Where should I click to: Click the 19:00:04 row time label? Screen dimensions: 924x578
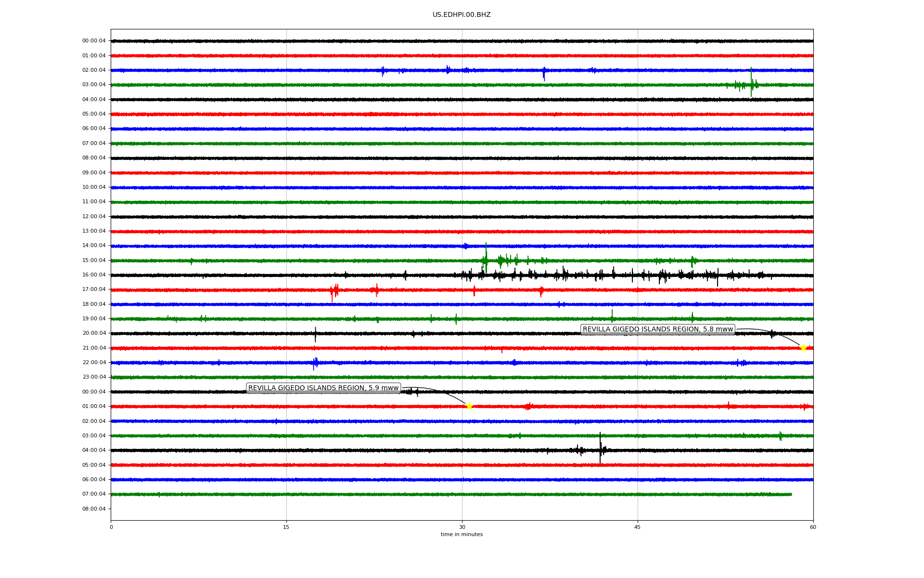click(94, 318)
